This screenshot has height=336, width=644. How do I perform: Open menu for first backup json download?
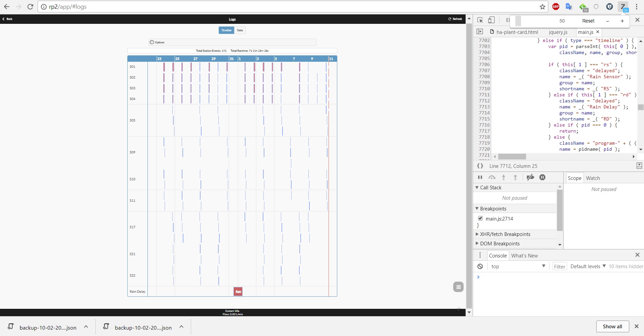point(86,327)
